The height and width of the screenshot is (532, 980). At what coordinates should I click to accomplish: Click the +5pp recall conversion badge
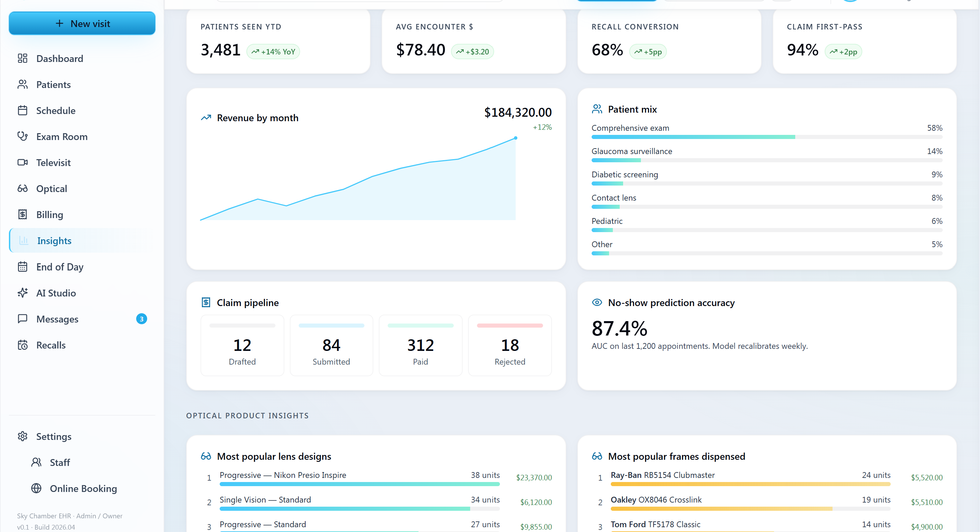click(x=648, y=52)
